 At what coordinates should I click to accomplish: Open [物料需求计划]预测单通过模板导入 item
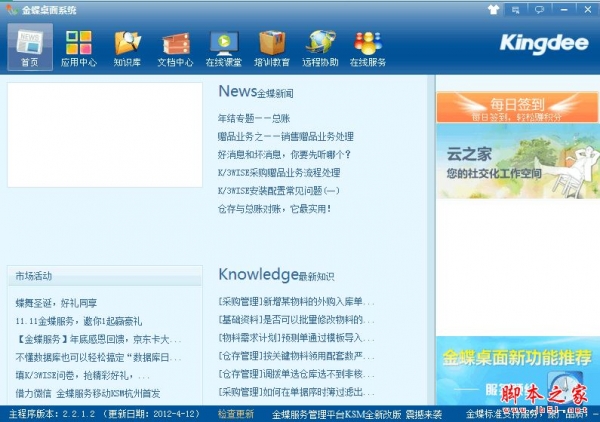coord(296,338)
